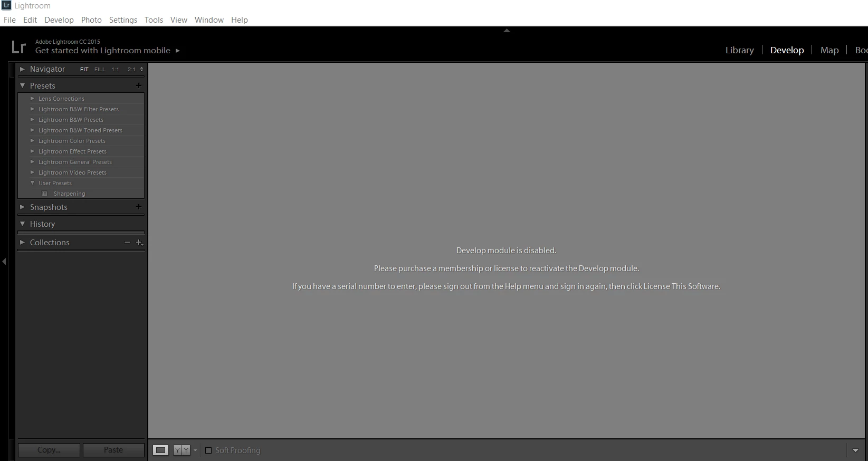
Task: Click the Soft Proofing label text
Action: point(238,450)
